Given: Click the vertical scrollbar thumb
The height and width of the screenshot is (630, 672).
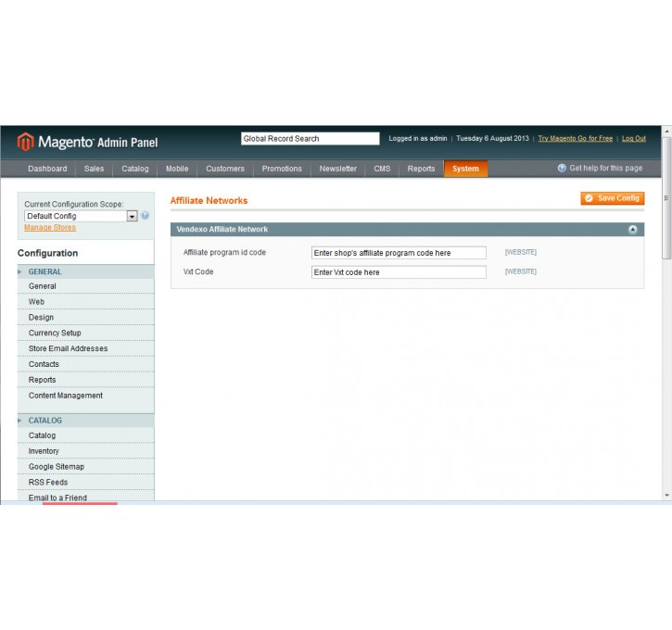Looking at the screenshot, I should pyautogui.click(x=666, y=198).
